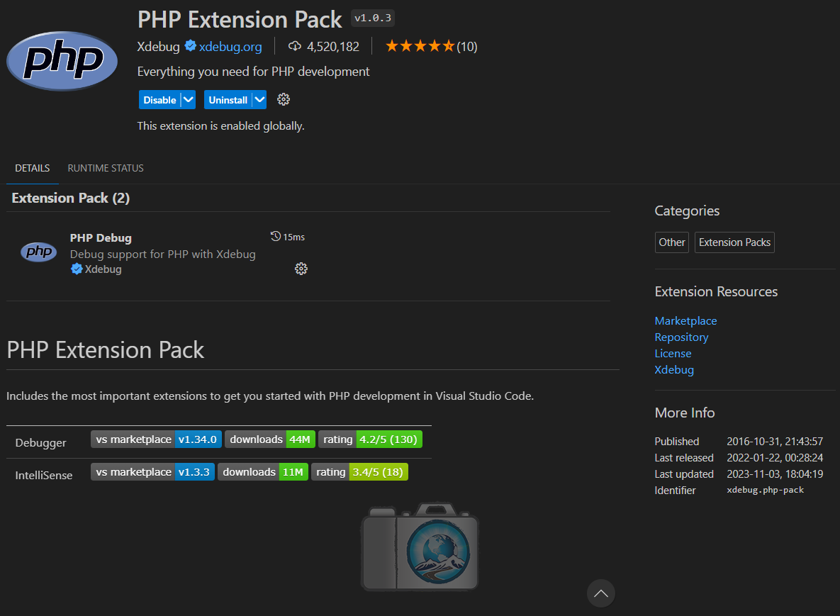840x616 pixels.
Task: Click the Debugger rating 4.2/5 badge
Action: click(370, 439)
